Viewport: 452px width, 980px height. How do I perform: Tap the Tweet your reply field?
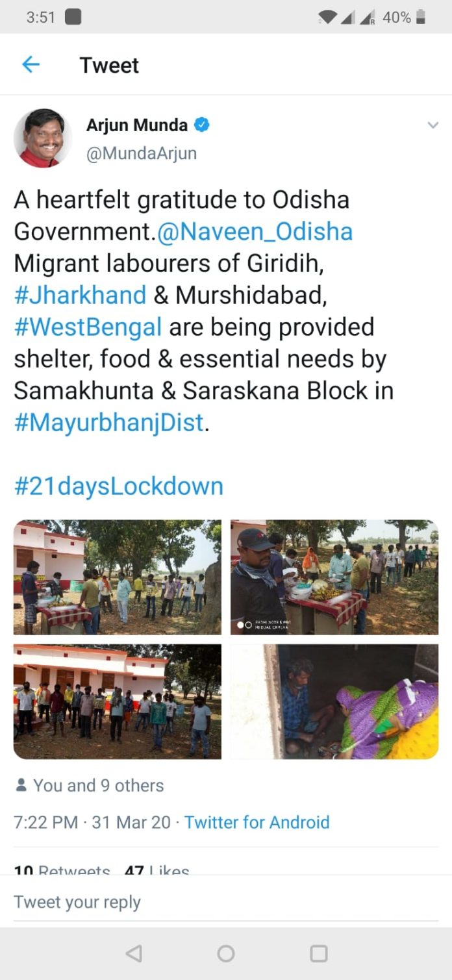[x=226, y=901]
